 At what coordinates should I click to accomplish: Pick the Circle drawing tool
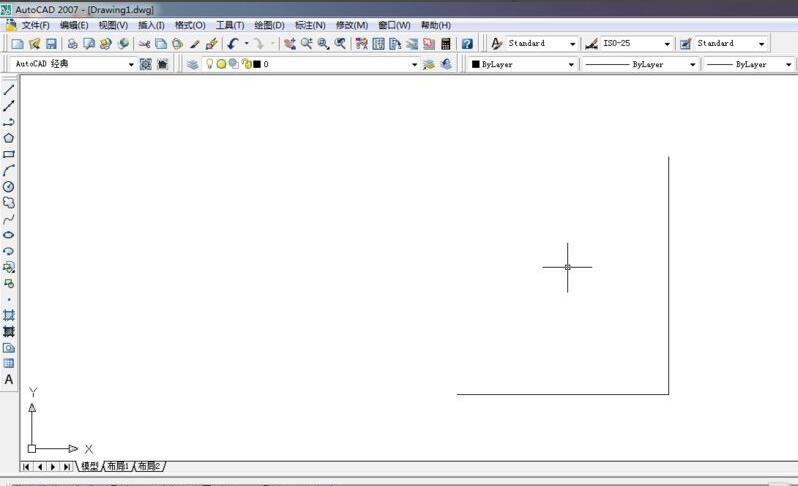(9, 187)
